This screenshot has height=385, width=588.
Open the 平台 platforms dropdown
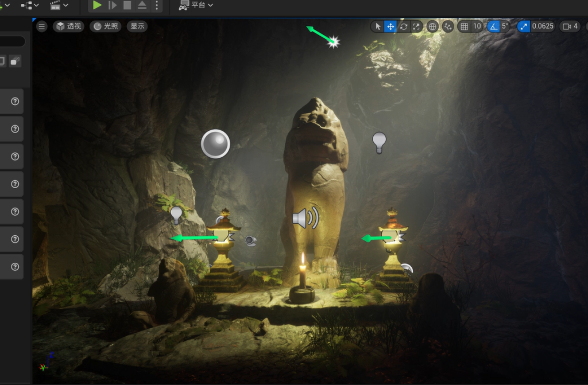click(196, 5)
